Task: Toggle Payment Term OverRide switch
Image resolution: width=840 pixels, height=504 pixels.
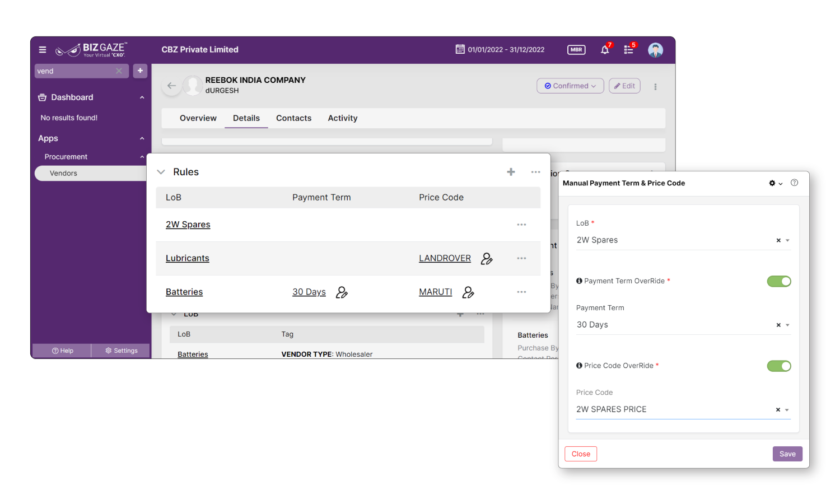Action: click(x=779, y=281)
